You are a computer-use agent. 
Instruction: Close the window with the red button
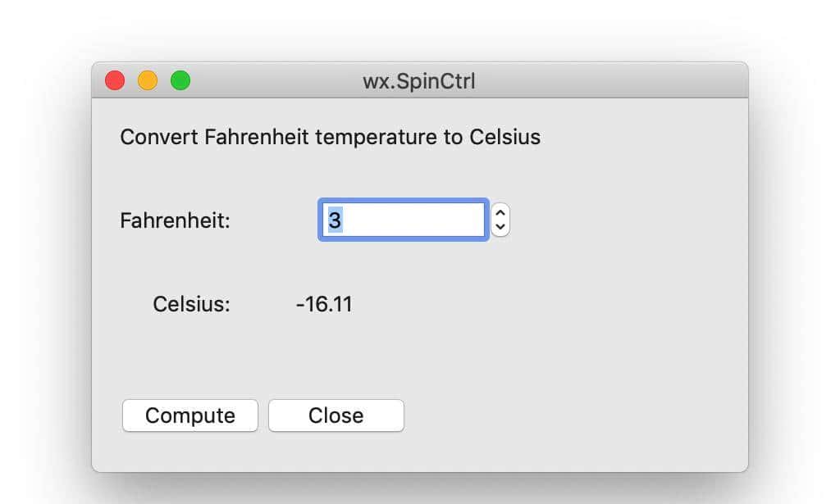point(115,80)
